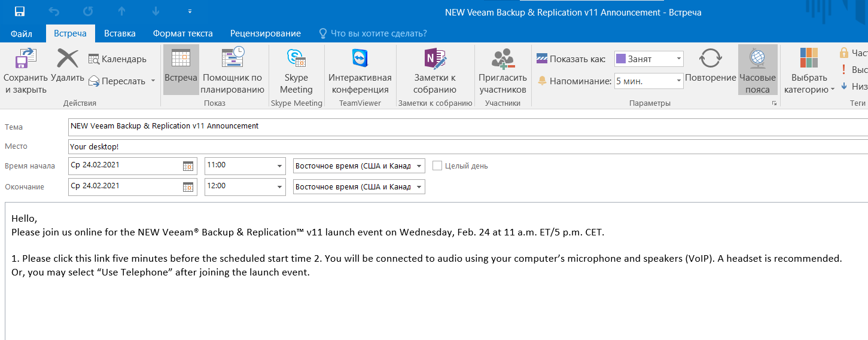Enable the Целый день checkbox

tap(437, 166)
